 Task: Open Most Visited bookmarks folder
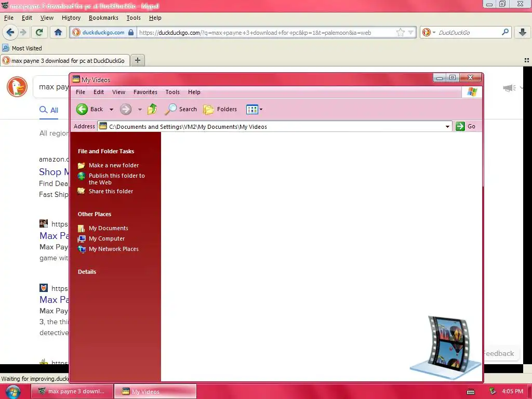point(22,48)
